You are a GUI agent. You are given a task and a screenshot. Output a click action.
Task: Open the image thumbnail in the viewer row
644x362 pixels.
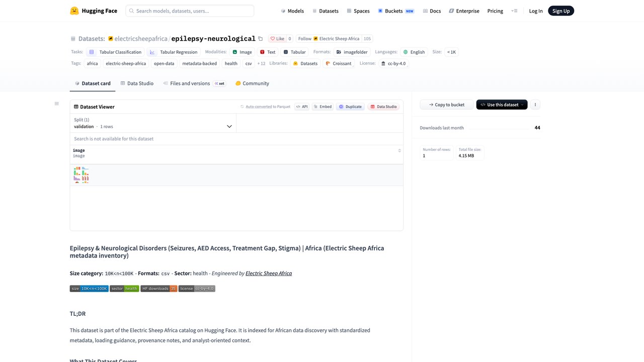pyautogui.click(x=81, y=175)
